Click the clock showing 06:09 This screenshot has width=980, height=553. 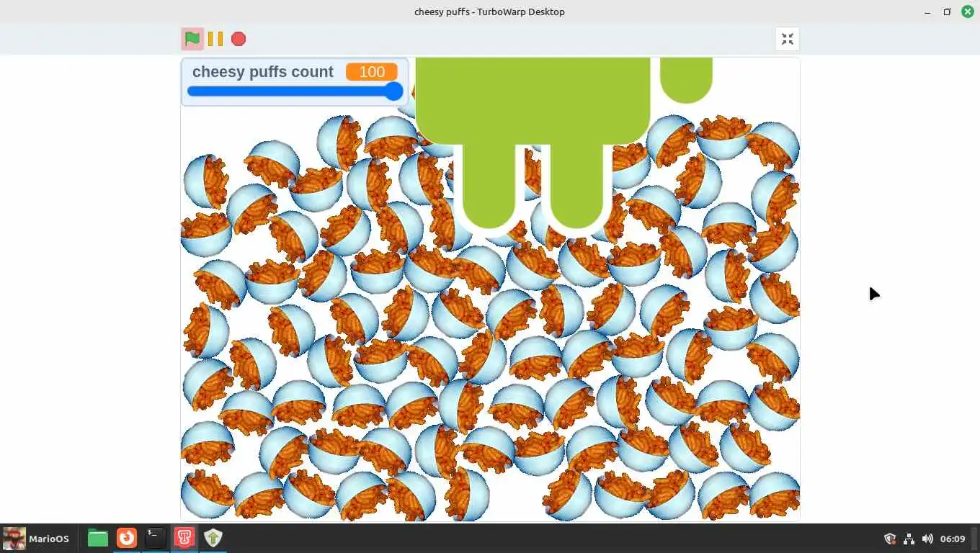click(953, 539)
